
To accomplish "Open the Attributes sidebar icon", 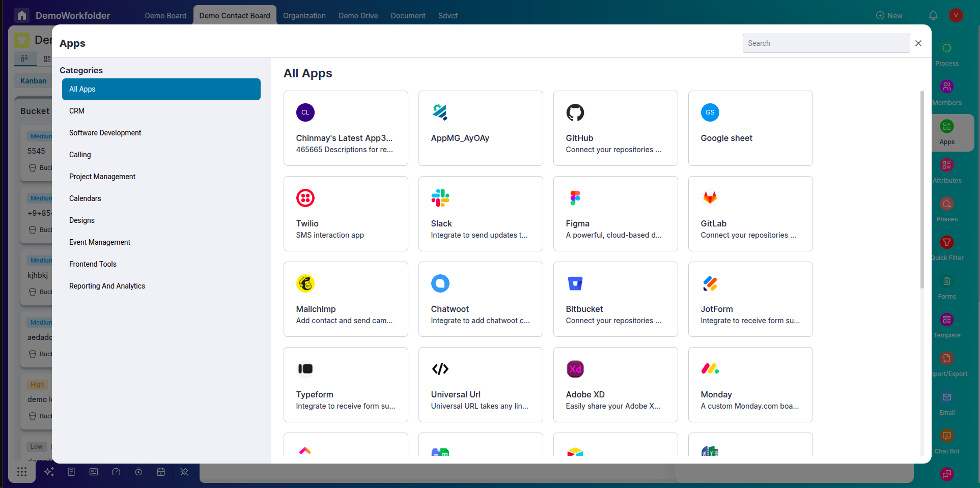I will click(x=946, y=165).
